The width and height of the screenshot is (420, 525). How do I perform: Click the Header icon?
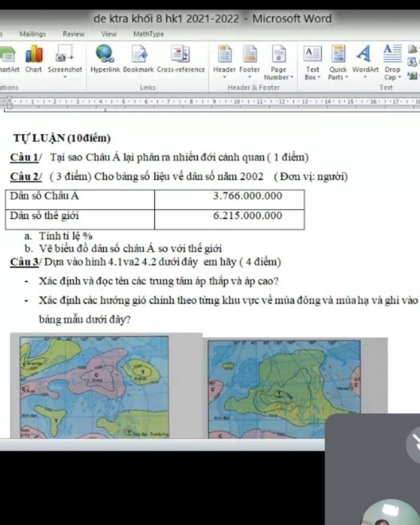pyautogui.click(x=224, y=55)
